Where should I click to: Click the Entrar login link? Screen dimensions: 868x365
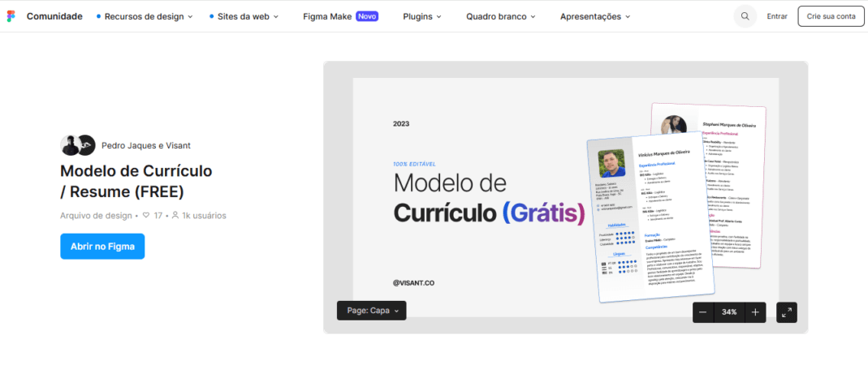[x=777, y=16]
